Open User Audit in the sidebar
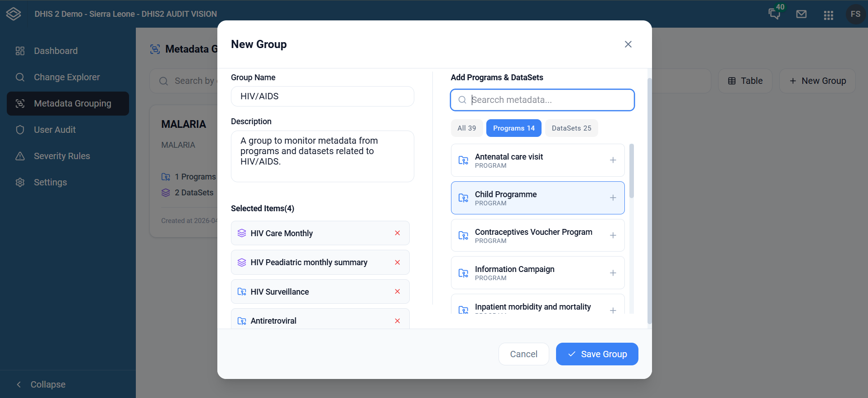The height and width of the screenshot is (398, 868). coord(68,130)
